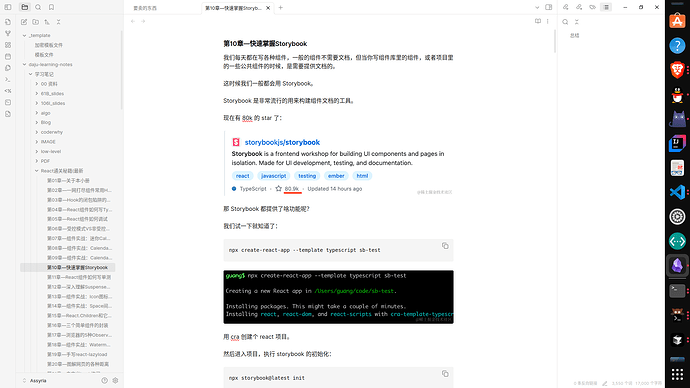Screen dimensions: 690x388
Task: Open the canvas grid icon in ribbon
Action: [8, 45]
